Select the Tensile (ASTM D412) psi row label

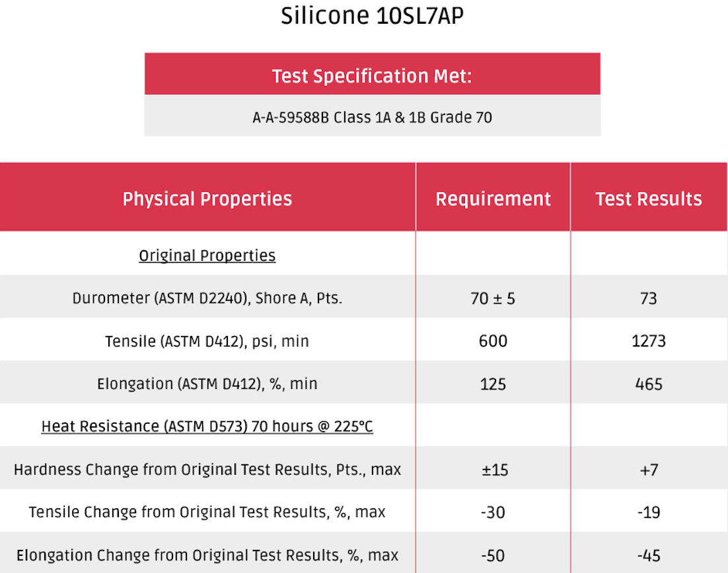point(207,341)
